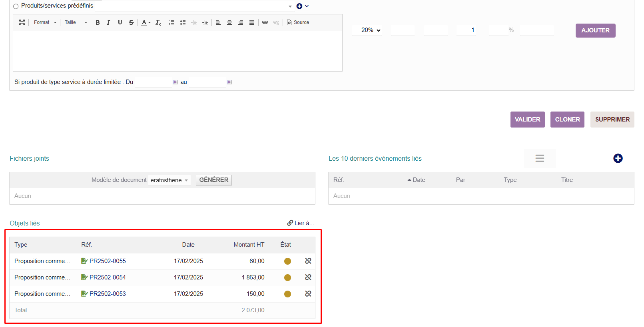644x327 pixels.
Task: Toggle bold formatting in the editor
Action: tap(98, 22)
